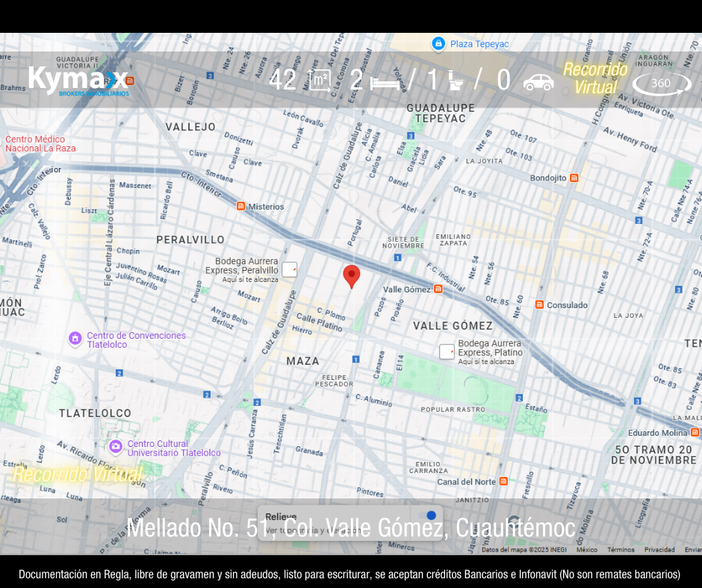Open Centro de Convenciones Tlatelolco purple marker

pyautogui.click(x=75, y=339)
